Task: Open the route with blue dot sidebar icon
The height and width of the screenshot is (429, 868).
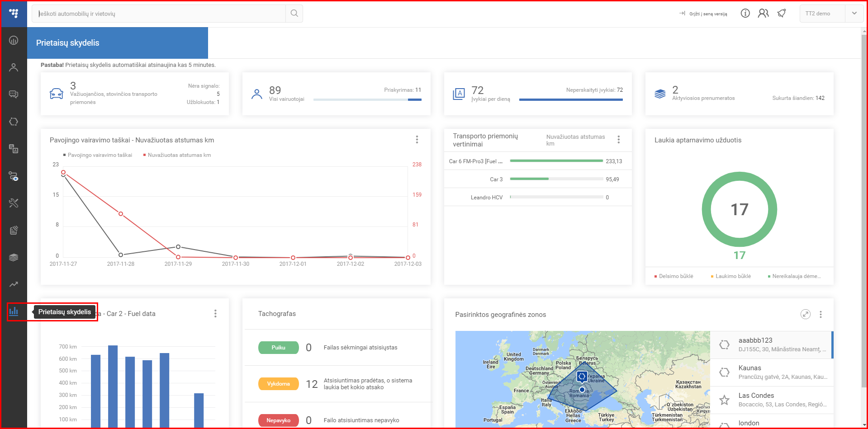Action: pos(14,176)
